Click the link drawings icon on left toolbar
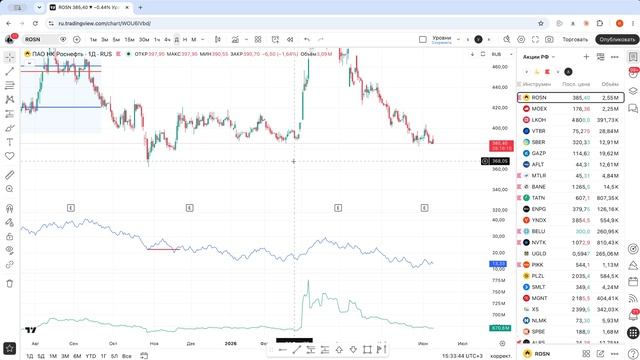Viewport: 640px width, 360px height. click(9, 264)
